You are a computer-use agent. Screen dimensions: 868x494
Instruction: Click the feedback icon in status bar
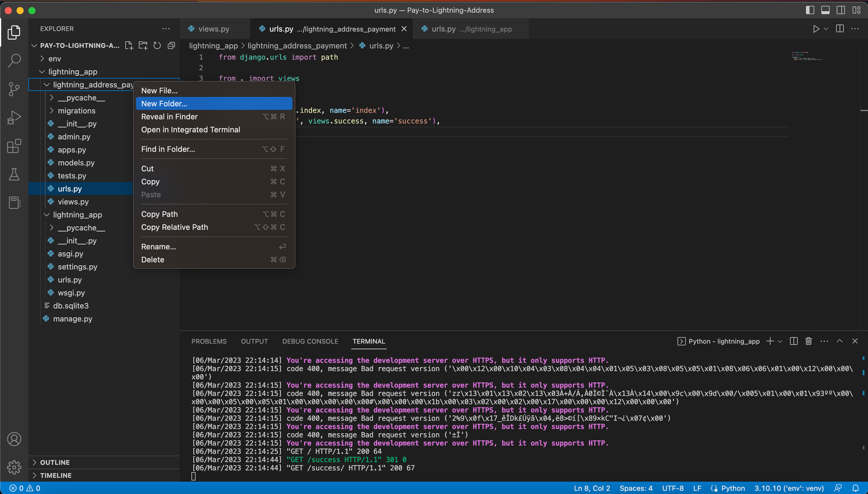[838, 488]
